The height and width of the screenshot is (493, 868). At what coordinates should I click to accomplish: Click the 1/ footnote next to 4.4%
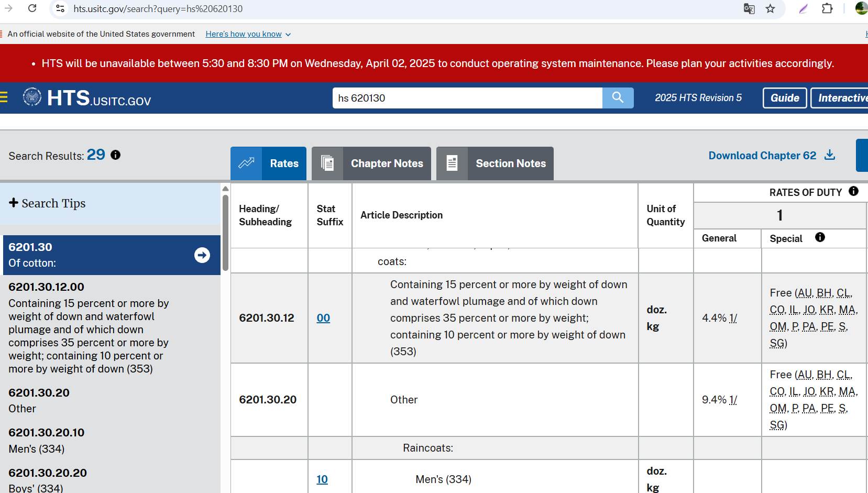(x=733, y=318)
